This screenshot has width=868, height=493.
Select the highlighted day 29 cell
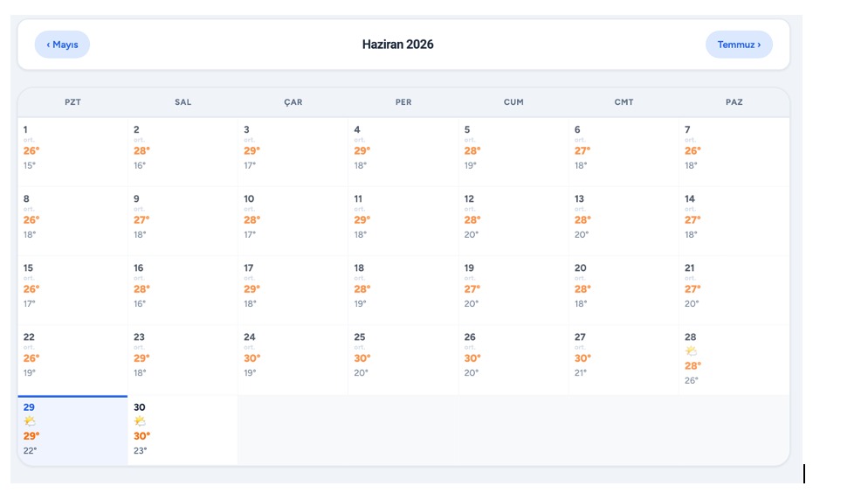coord(72,430)
